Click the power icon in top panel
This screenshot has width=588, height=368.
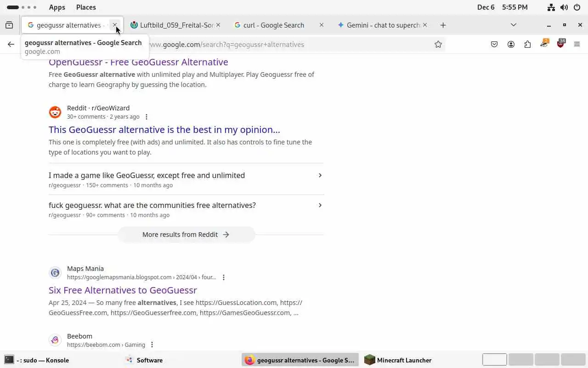coord(577,7)
